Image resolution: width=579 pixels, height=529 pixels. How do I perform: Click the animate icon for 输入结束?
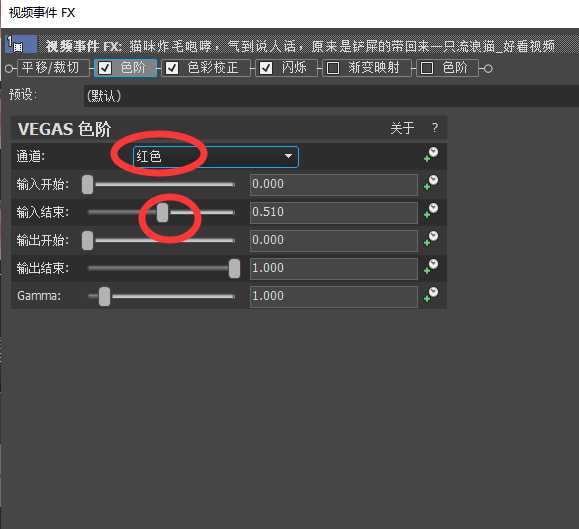[431, 210]
